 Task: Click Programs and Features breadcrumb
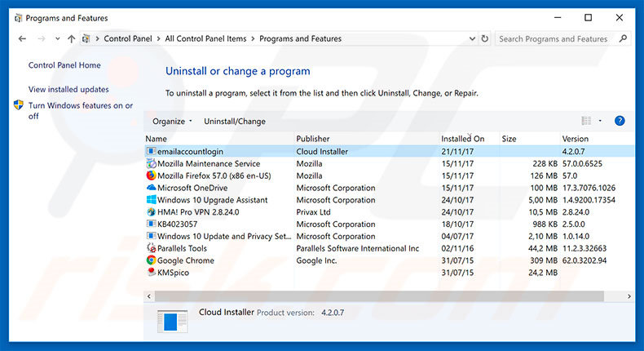point(300,38)
